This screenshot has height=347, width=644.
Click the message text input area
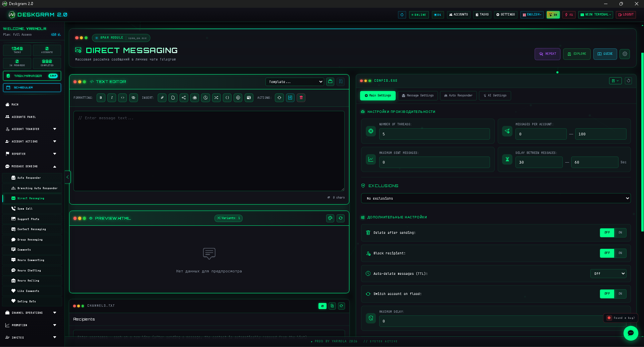(209, 151)
